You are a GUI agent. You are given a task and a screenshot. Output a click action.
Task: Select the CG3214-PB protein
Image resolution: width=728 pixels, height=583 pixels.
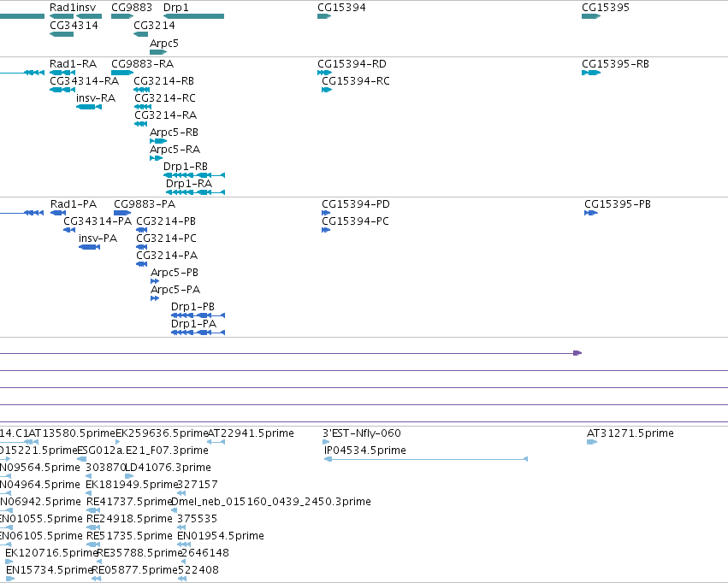pos(166,221)
